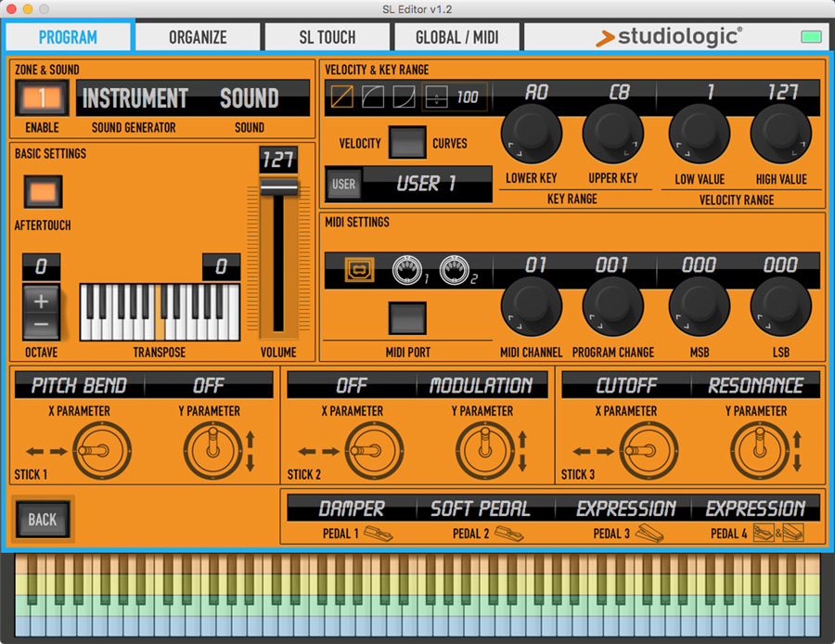Toggle the Aftertouch switch

(42, 194)
